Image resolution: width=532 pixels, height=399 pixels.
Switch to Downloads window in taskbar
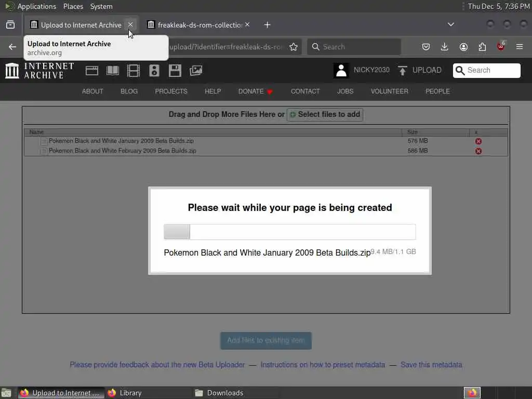tap(236, 393)
